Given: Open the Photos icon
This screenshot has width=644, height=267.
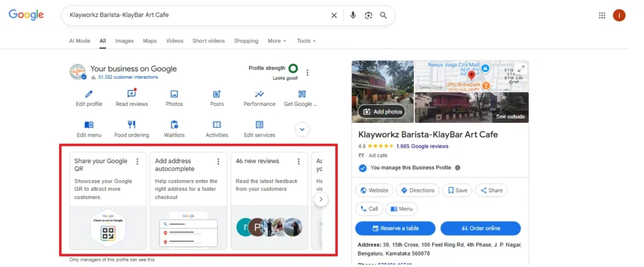Looking at the screenshot, I should point(174,94).
